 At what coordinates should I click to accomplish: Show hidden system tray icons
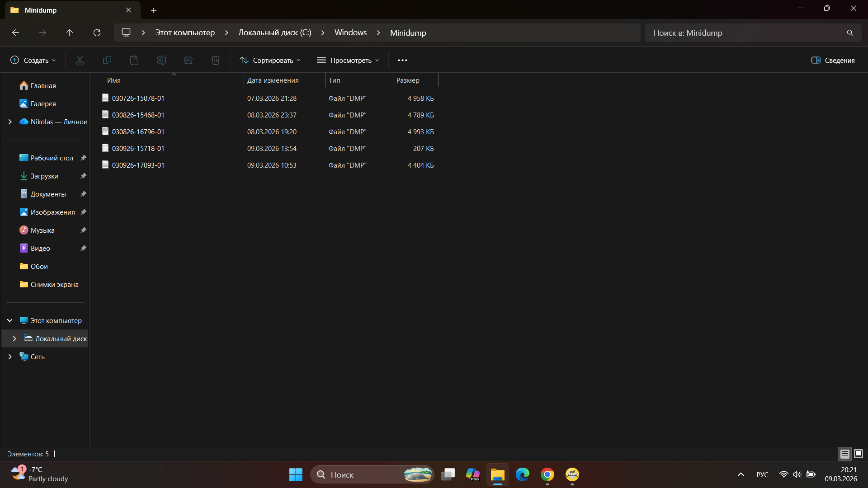[741, 474]
